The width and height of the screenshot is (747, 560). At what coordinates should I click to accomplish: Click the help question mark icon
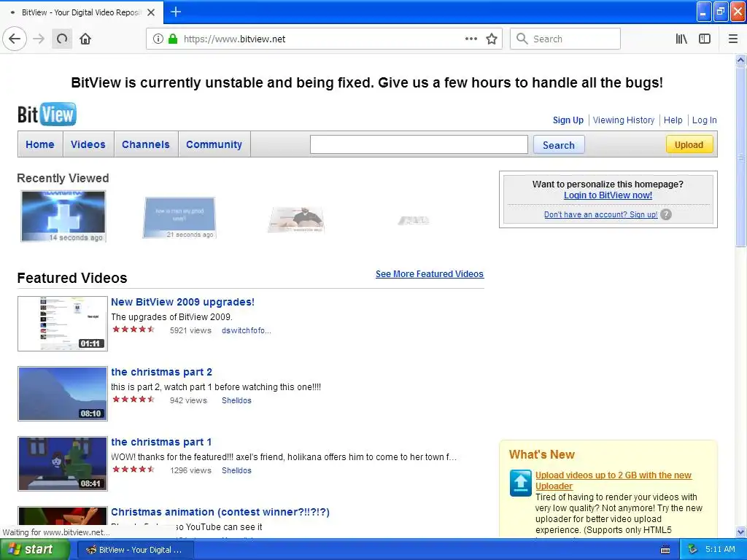[x=666, y=215]
